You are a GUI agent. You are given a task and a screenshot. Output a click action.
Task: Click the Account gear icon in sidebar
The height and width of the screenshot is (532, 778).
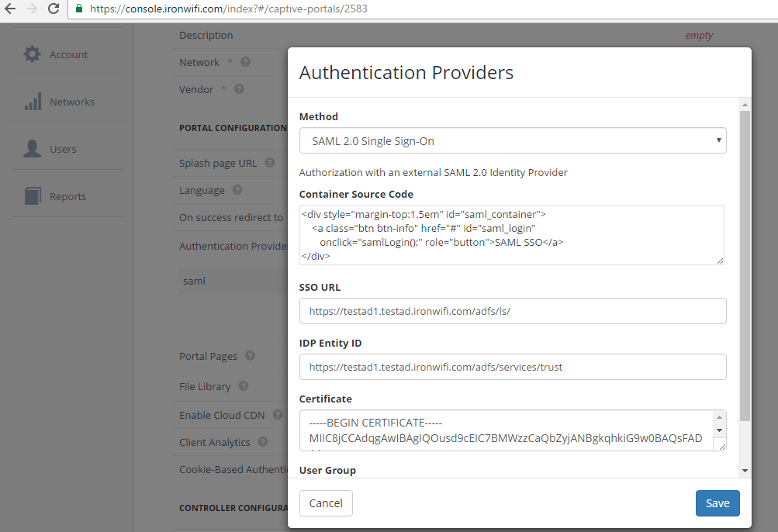(x=32, y=54)
